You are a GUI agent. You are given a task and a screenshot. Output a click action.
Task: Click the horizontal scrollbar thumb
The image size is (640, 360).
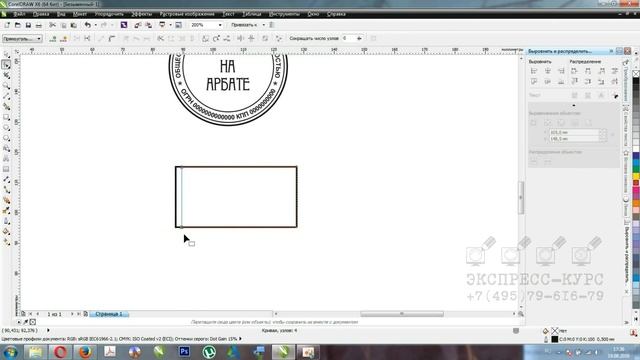tap(402, 314)
